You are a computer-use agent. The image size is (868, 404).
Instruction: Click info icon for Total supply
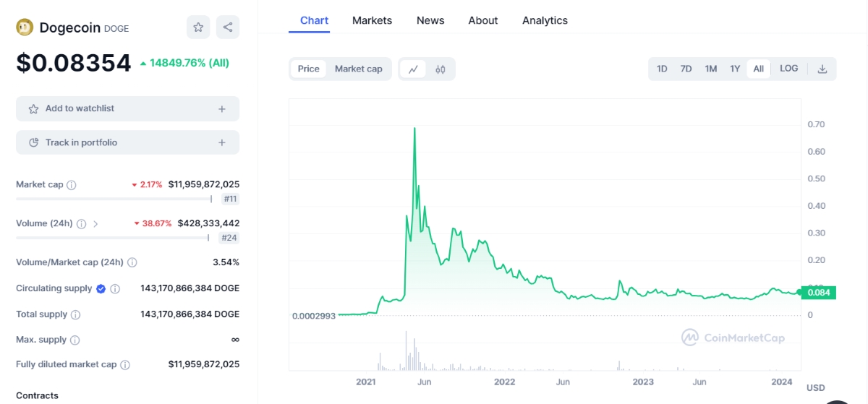click(76, 315)
